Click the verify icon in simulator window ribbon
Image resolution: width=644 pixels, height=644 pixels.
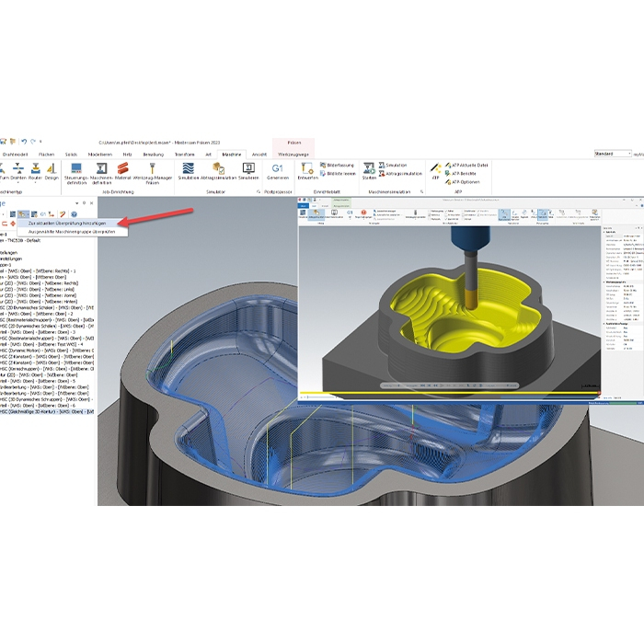316,214
